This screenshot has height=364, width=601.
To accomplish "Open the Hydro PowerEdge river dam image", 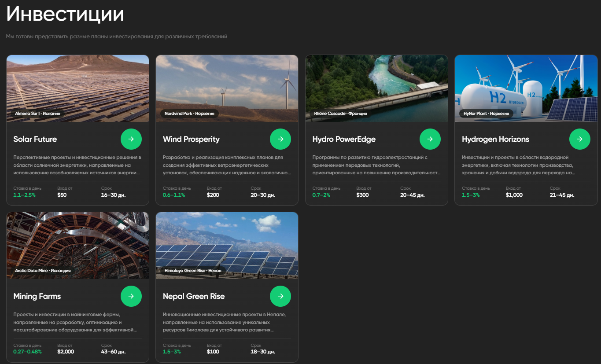I will tap(376, 88).
